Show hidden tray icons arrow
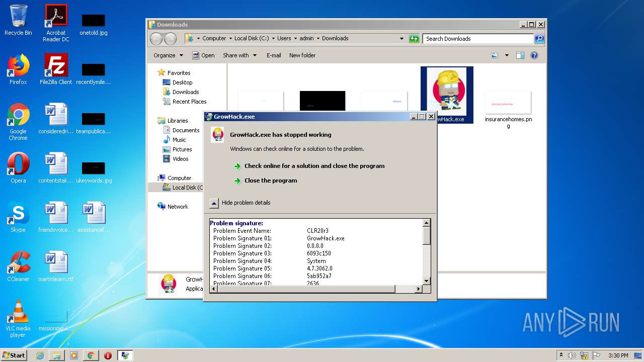The width and height of the screenshot is (644, 362). pyautogui.click(x=561, y=355)
